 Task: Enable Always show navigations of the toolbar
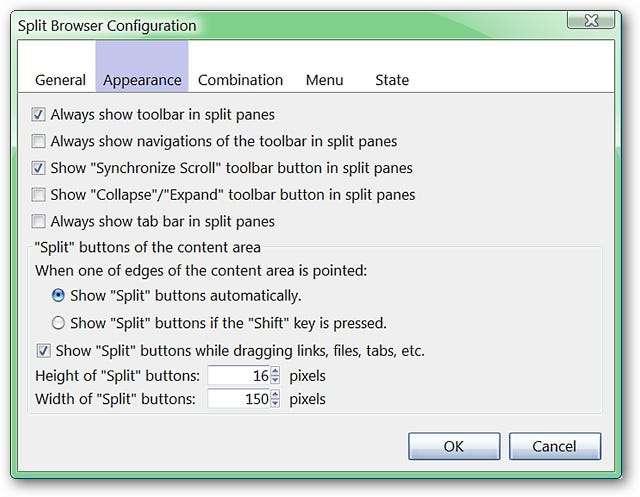coord(39,142)
